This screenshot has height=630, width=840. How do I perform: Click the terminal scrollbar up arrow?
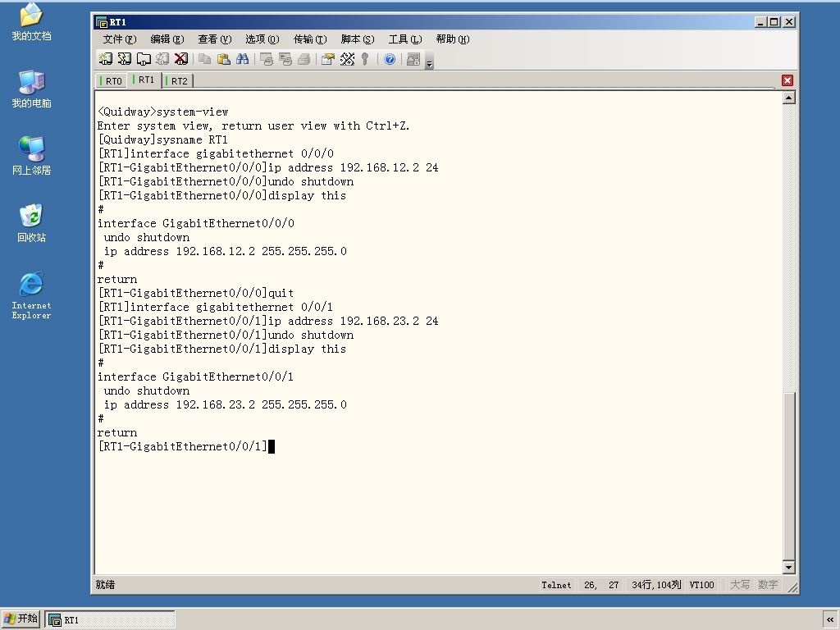[788, 98]
